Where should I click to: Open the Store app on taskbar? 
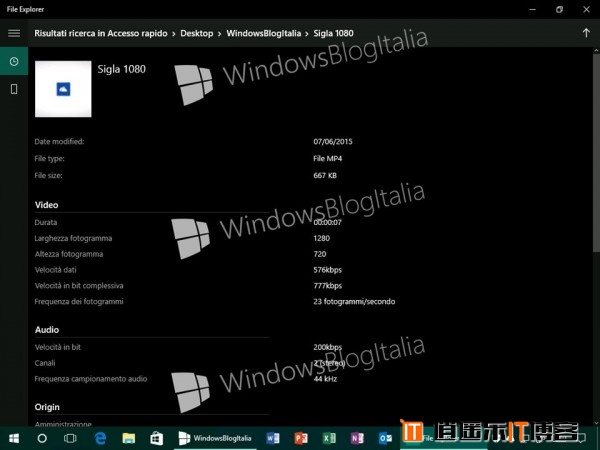point(157,438)
